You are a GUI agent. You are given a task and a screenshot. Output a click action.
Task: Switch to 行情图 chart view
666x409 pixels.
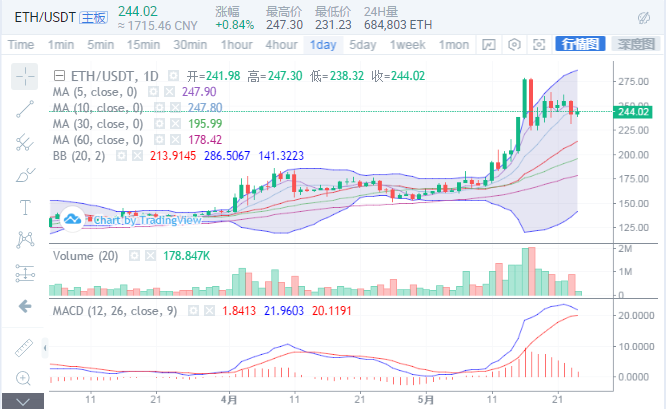580,44
